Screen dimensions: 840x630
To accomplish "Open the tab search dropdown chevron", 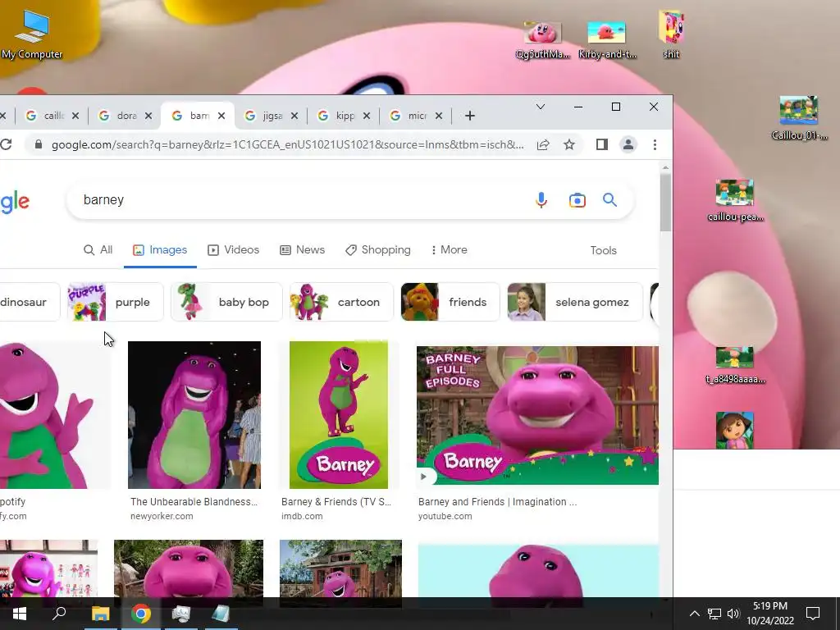I will click(x=541, y=107).
